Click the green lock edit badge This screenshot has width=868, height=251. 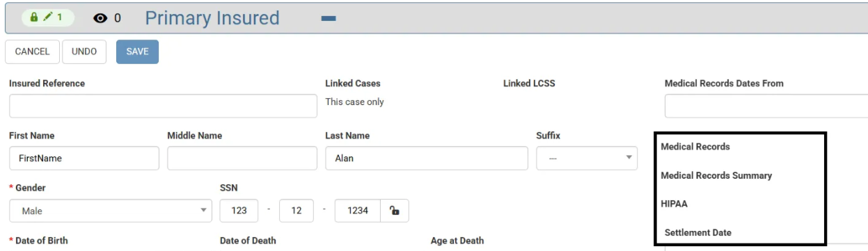[x=48, y=18]
